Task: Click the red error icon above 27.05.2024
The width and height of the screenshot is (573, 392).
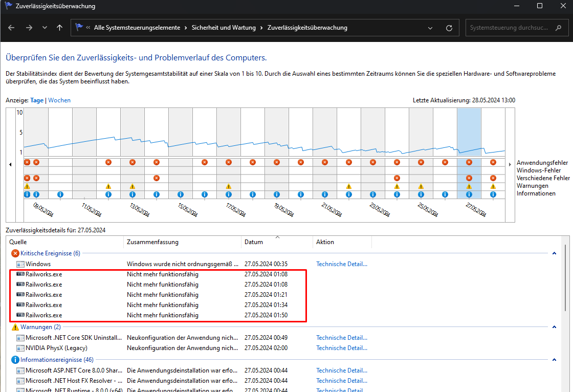Action: pyautogui.click(x=469, y=162)
